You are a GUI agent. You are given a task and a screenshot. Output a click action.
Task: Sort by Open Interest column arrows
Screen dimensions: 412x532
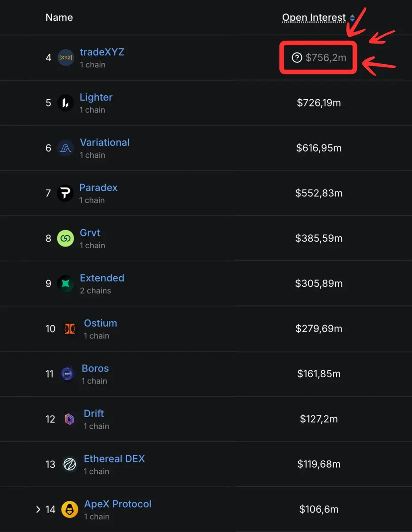point(352,18)
